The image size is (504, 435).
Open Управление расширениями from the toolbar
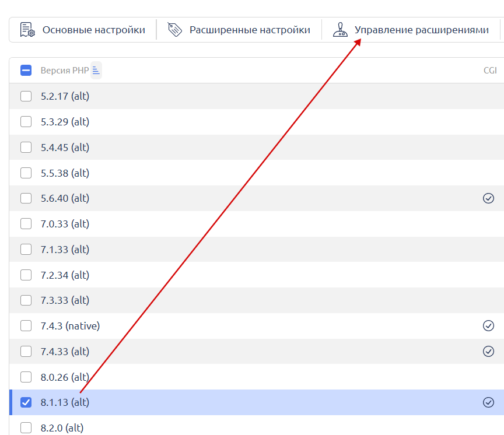click(421, 30)
